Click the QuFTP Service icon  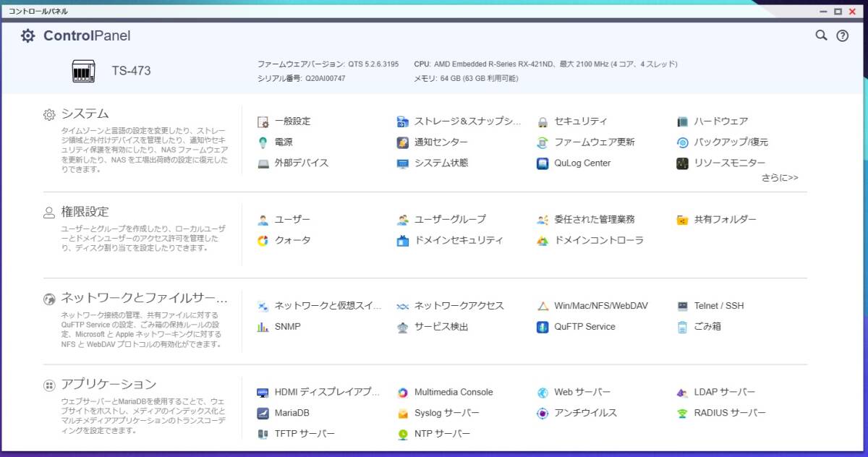[x=542, y=327]
